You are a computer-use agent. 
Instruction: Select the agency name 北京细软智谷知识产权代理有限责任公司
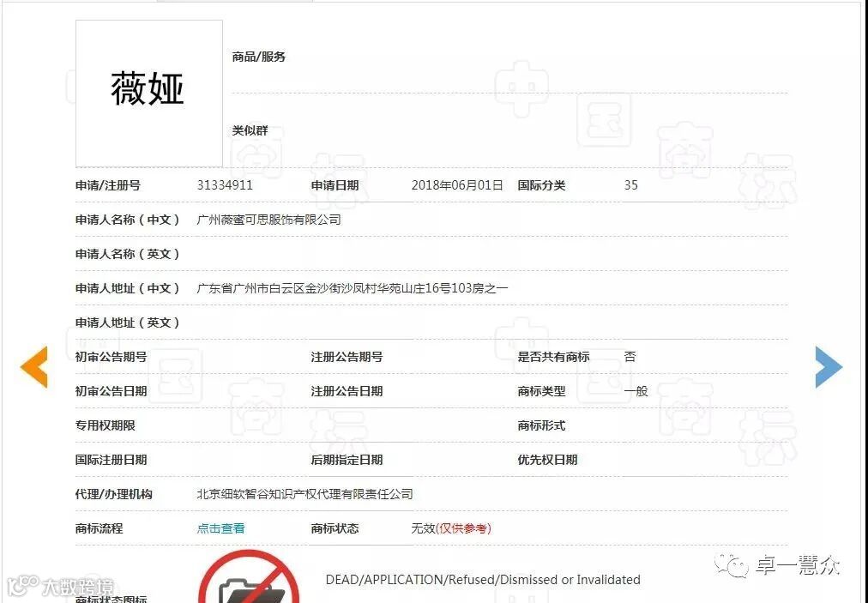[x=305, y=494]
